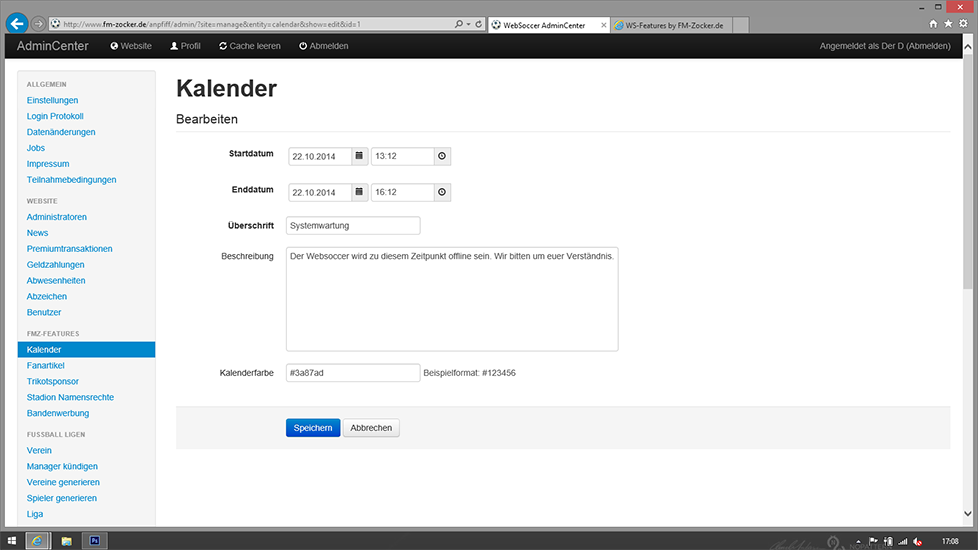Open Cache leeren in top navigation
The image size is (978, 550).
pos(250,46)
